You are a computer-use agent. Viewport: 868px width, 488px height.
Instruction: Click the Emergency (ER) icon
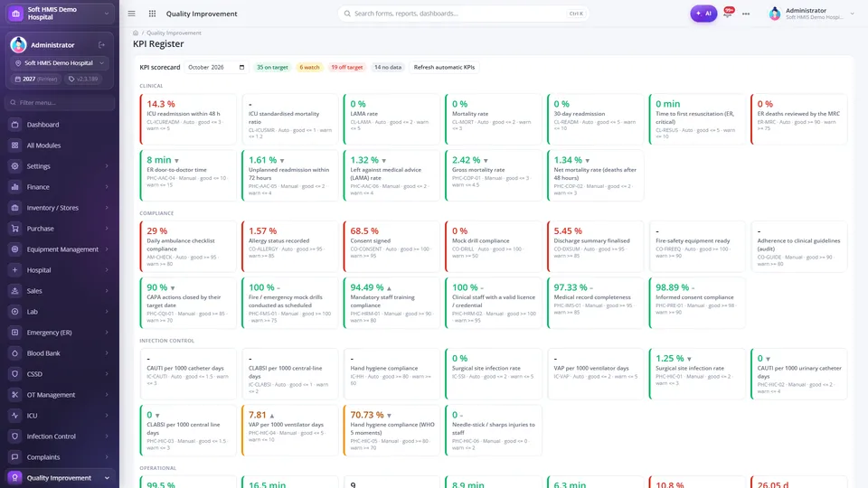[15, 333]
